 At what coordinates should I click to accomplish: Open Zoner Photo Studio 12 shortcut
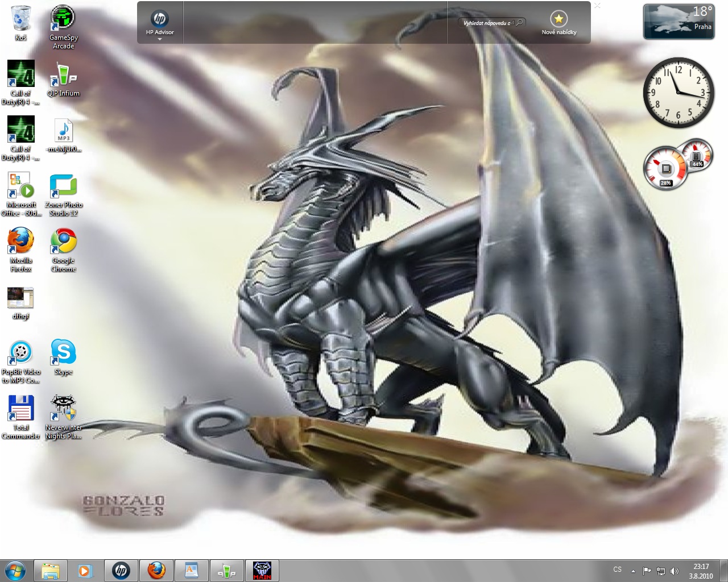pyautogui.click(x=63, y=186)
